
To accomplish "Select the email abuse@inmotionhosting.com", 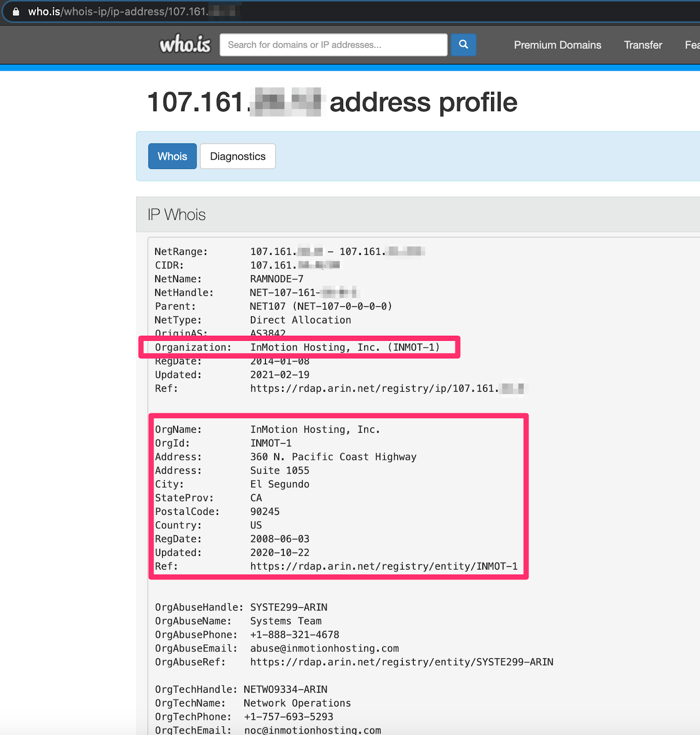I will (x=324, y=649).
